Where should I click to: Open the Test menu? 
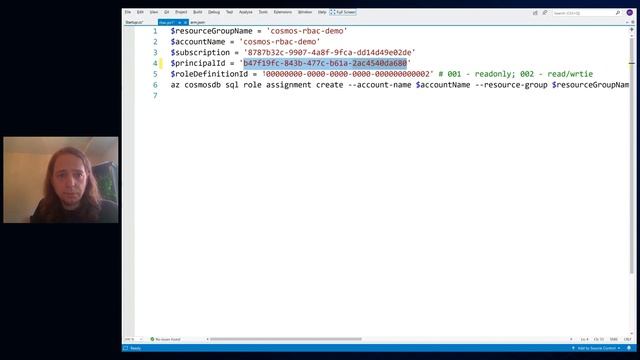pyautogui.click(x=229, y=12)
